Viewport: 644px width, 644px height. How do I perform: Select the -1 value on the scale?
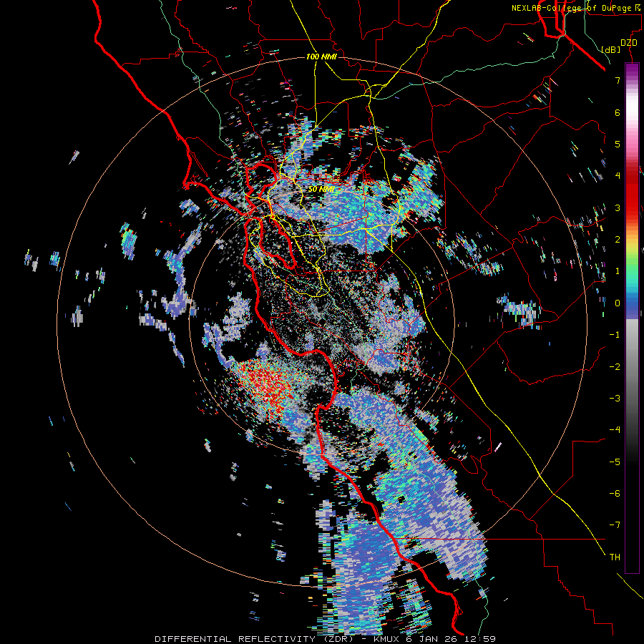615,335
